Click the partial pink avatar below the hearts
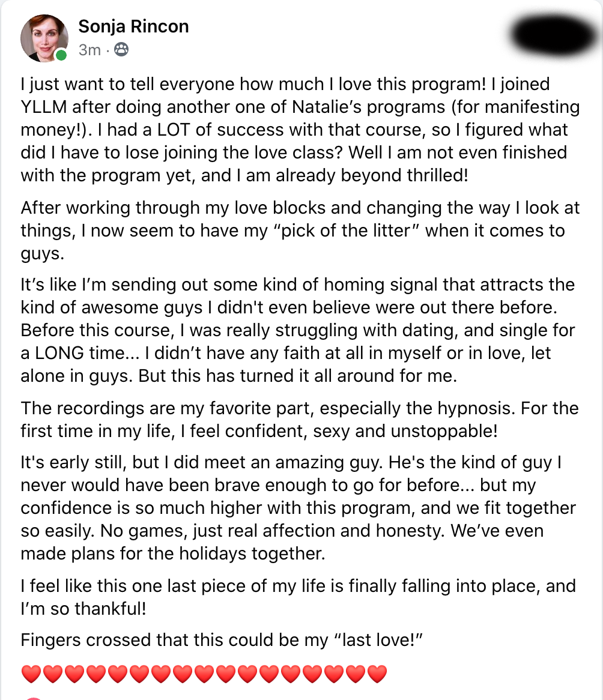 [x=34, y=698]
